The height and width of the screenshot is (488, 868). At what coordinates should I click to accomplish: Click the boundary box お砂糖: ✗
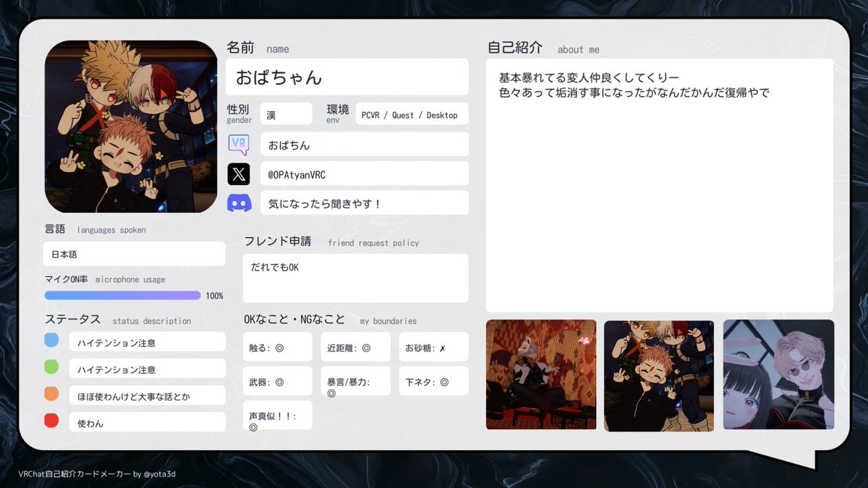pos(433,347)
